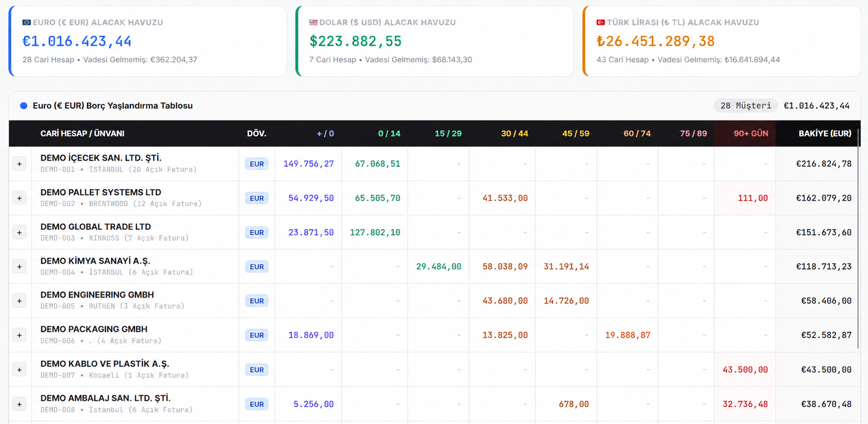
Task: Click EUR badge in DEMO KABLO VE PLASTİK row
Action: (257, 370)
